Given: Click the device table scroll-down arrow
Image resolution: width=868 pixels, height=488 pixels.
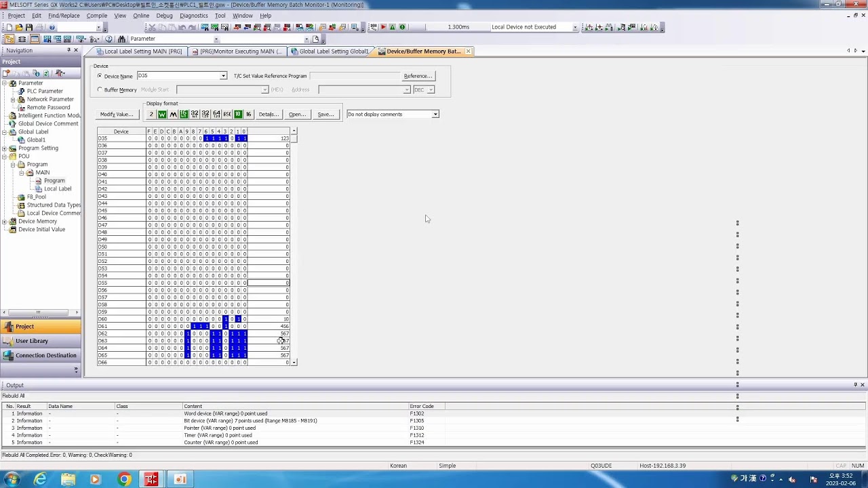Looking at the screenshot, I should pos(294,363).
